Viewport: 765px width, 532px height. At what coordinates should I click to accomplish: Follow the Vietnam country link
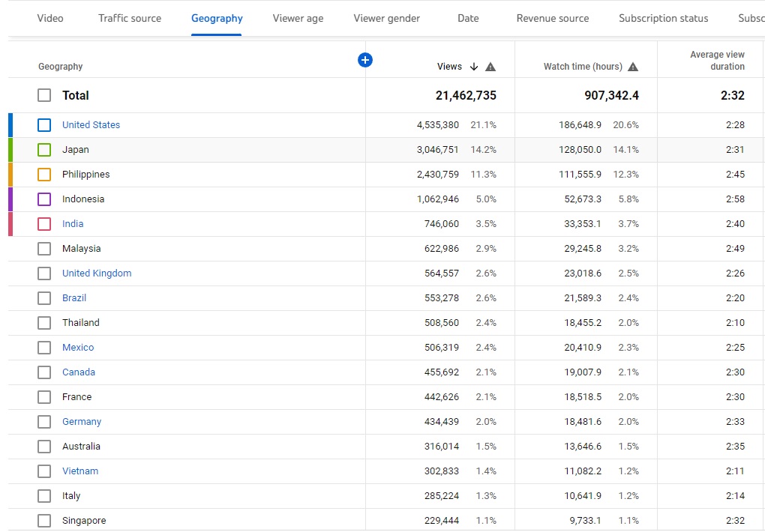click(x=80, y=471)
